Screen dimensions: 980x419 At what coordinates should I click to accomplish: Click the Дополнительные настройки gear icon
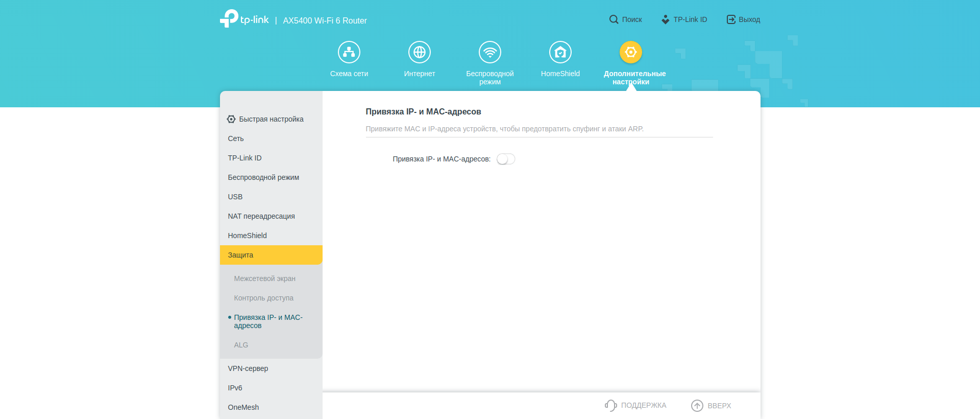[x=630, y=52]
